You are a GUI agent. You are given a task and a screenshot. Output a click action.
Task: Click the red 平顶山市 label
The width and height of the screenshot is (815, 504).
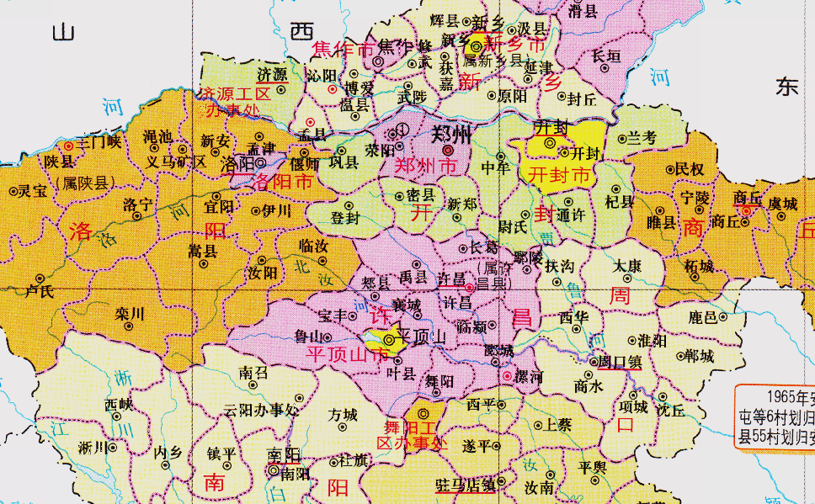(340, 353)
